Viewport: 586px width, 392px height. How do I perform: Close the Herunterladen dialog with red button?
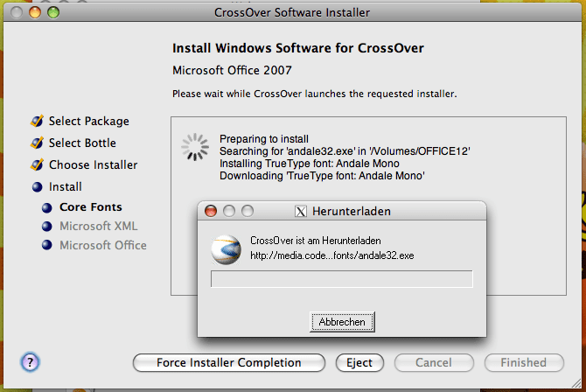211,211
